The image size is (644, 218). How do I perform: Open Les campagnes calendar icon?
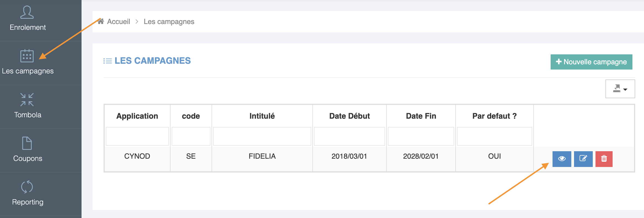tap(27, 56)
